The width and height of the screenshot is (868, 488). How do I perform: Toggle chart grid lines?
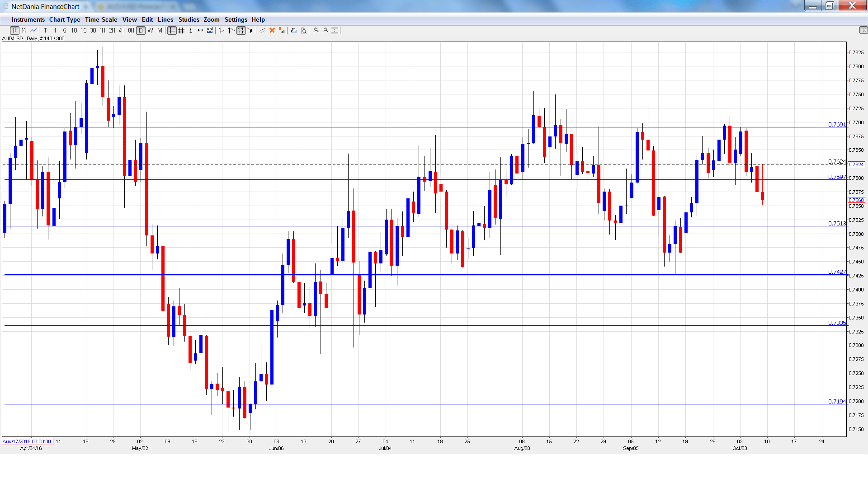click(181, 31)
